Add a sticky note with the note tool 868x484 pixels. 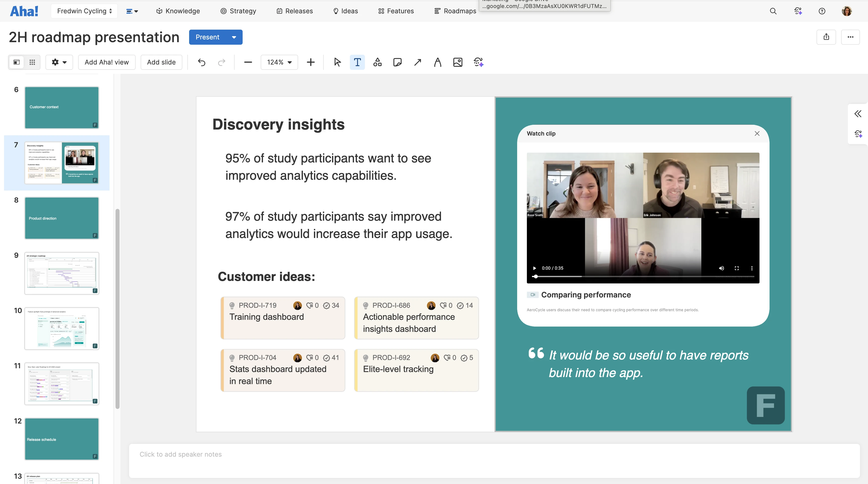pyautogui.click(x=397, y=62)
